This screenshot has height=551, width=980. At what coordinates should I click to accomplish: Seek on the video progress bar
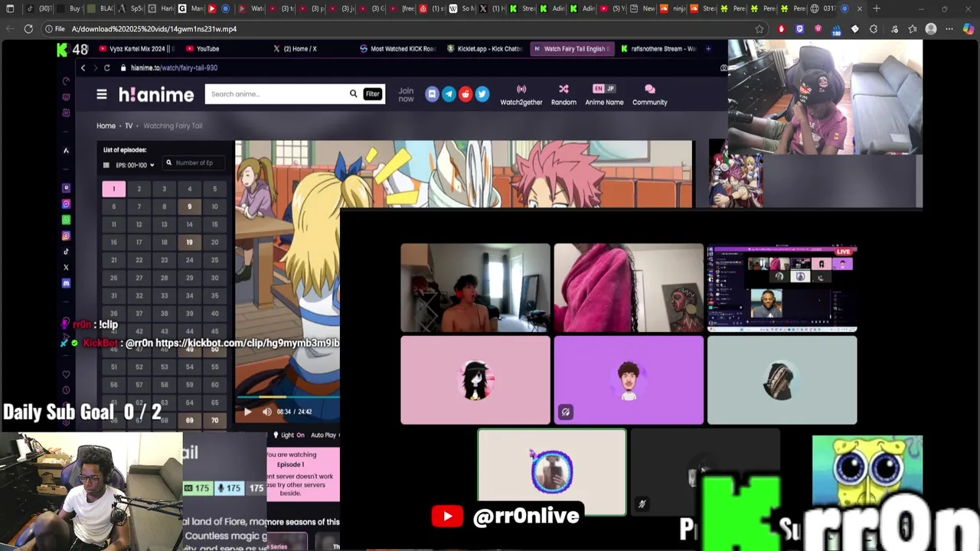(x=287, y=397)
